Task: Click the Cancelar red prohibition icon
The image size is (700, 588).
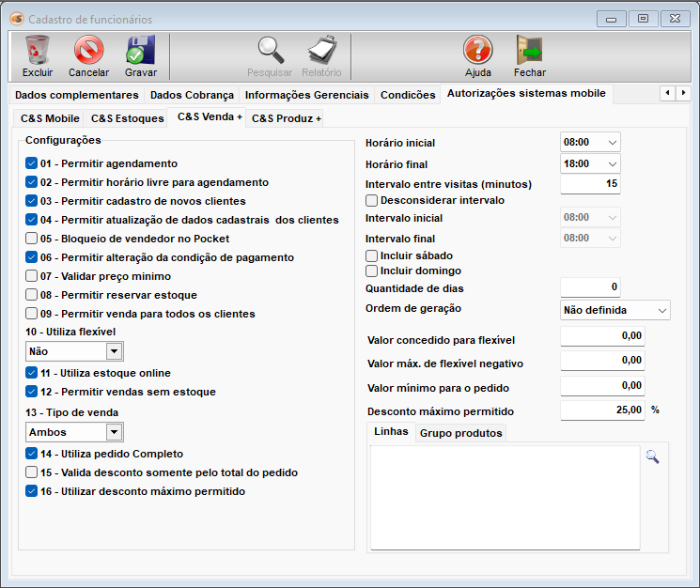Action: 89,50
